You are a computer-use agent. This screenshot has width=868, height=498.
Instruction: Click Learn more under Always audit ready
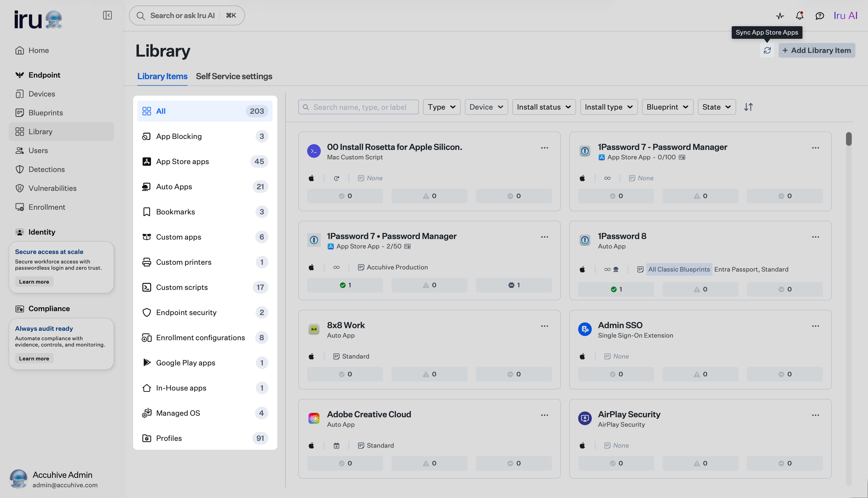[34, 359]
